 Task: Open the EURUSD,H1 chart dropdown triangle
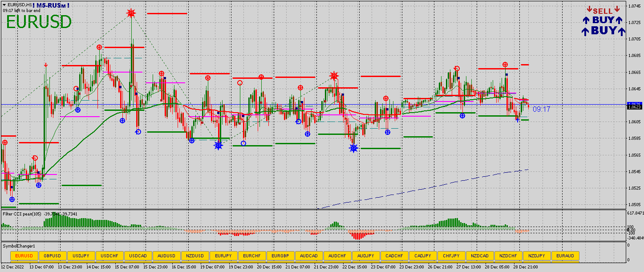(x=4, y=4)
